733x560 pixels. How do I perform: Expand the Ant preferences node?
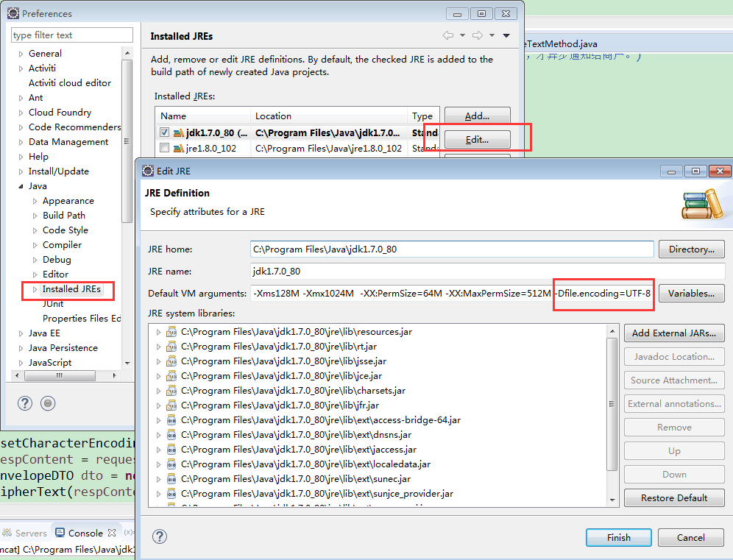[x=21, y=98]
